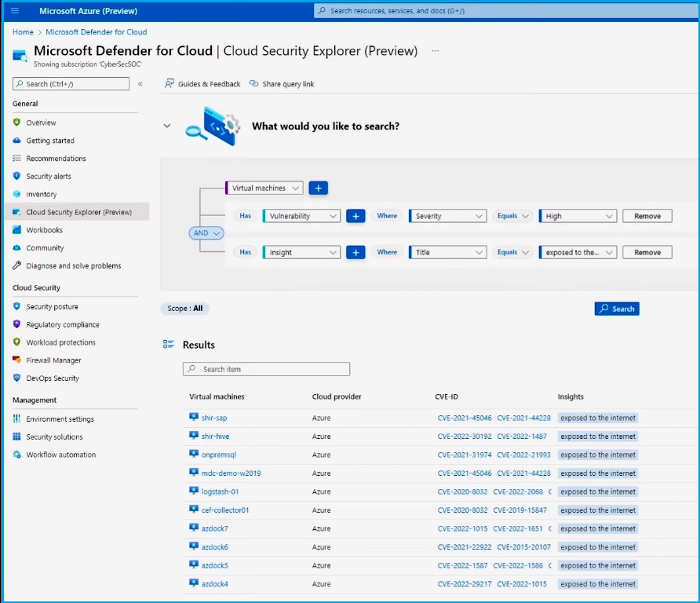
Task: Open the CVE-2021-45046 link in shir-sap row
Action: 465,418
